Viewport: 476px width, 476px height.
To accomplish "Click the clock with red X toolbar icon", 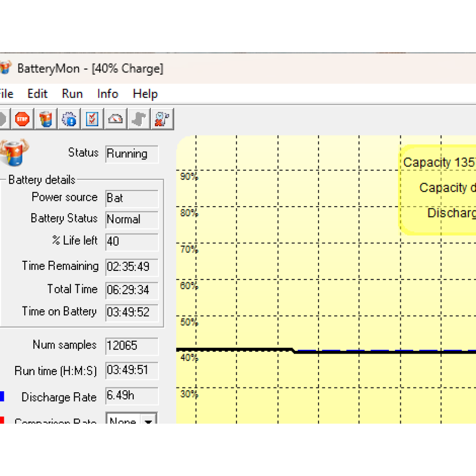I will click(162, 119).
